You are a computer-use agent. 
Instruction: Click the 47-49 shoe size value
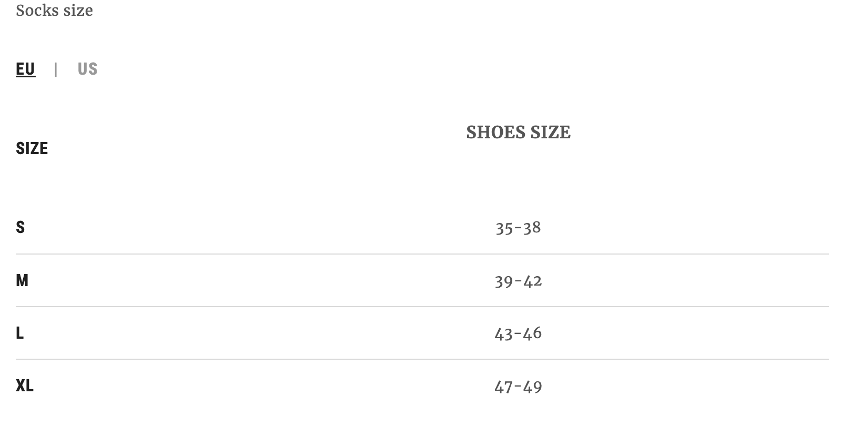(x=518, y=387)
